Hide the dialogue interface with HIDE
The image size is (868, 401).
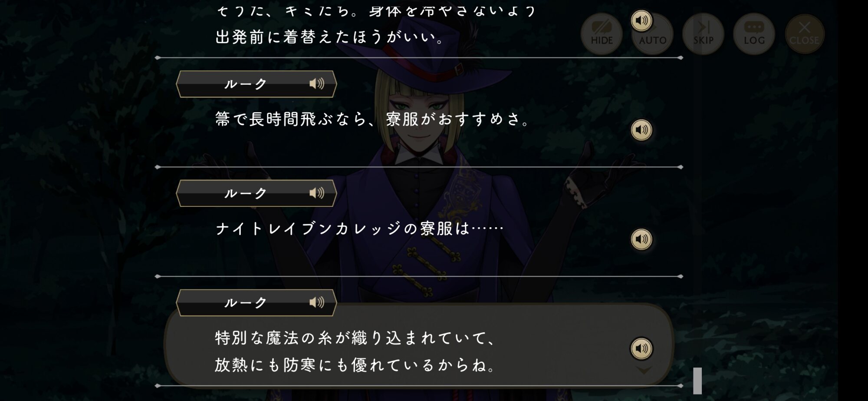602,34
